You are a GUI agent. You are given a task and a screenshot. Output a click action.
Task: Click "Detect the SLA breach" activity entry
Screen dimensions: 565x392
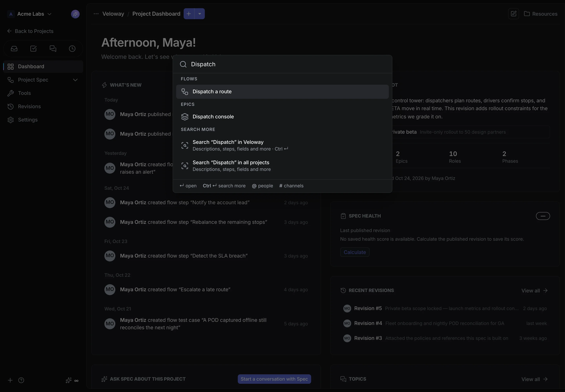[206, 256]
